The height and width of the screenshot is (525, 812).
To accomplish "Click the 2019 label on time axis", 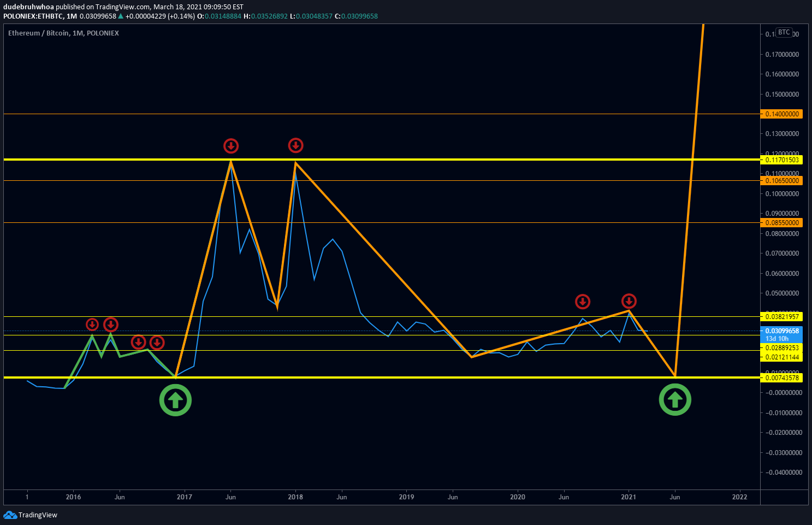I will tap(406, 497).
